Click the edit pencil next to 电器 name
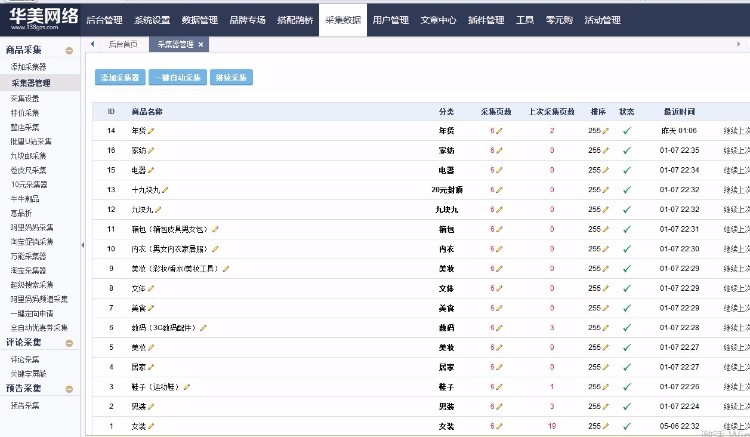The image size is (750, 437). coord(152,170)
